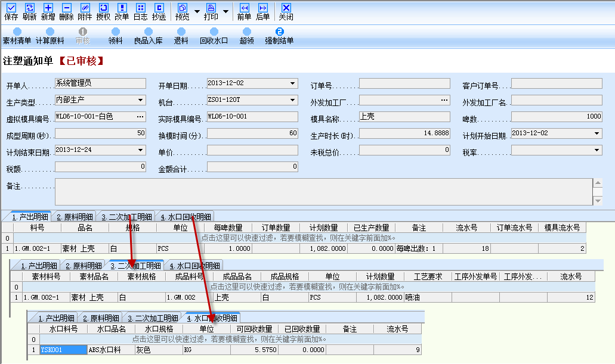Click the 5.5750 可回收数量 cell
Screen dimensions: 615x364
[255, 350]
